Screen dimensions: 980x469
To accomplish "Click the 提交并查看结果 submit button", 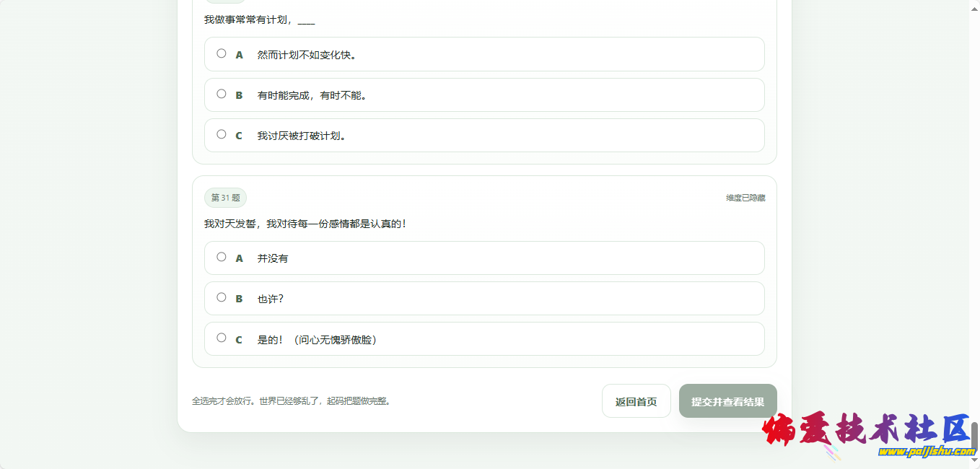I will (727, 401).
